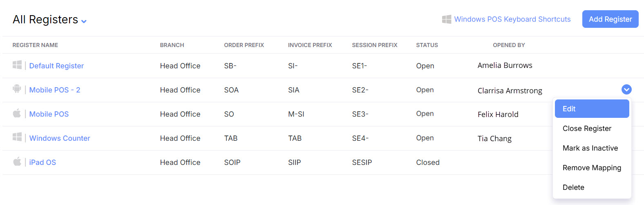
Task: Click Apple icon beside Mobile POS
Action: point(17,113)
